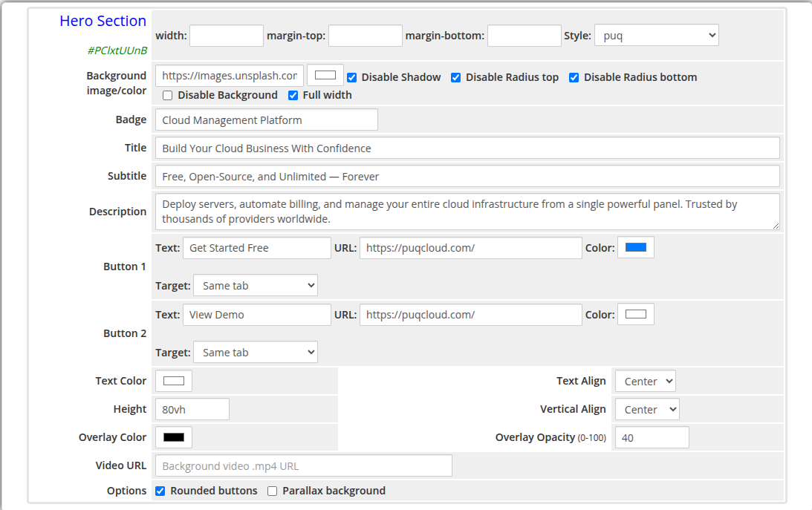This screenshot has height=510, width=812.
Task: Click the Overlay Opacity field showing 40
Action: [x=652, y=437]
